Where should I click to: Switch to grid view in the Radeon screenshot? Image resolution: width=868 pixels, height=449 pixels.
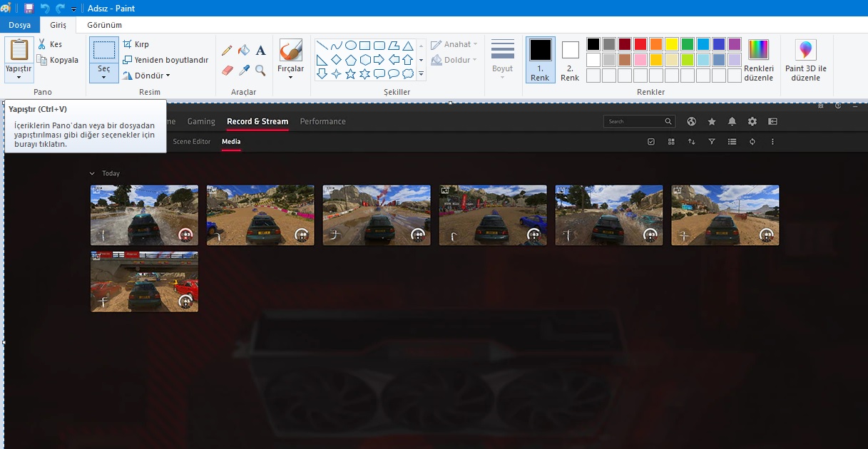pos(671,142)
